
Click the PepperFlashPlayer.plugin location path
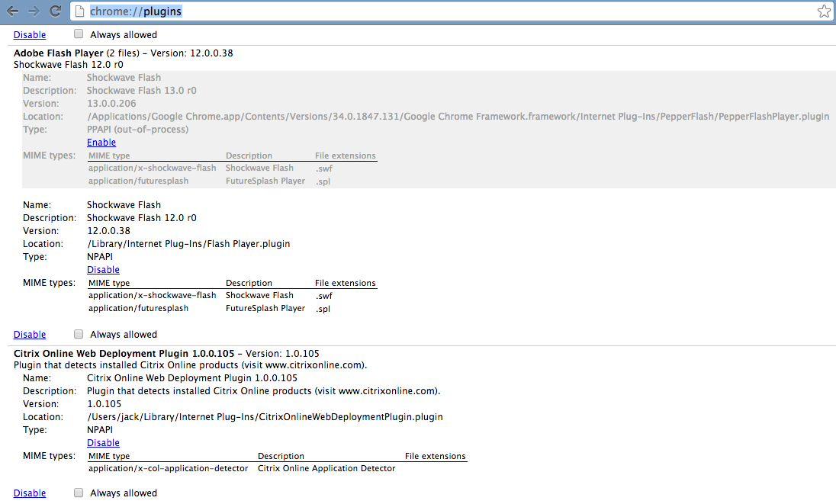point(458,116)
